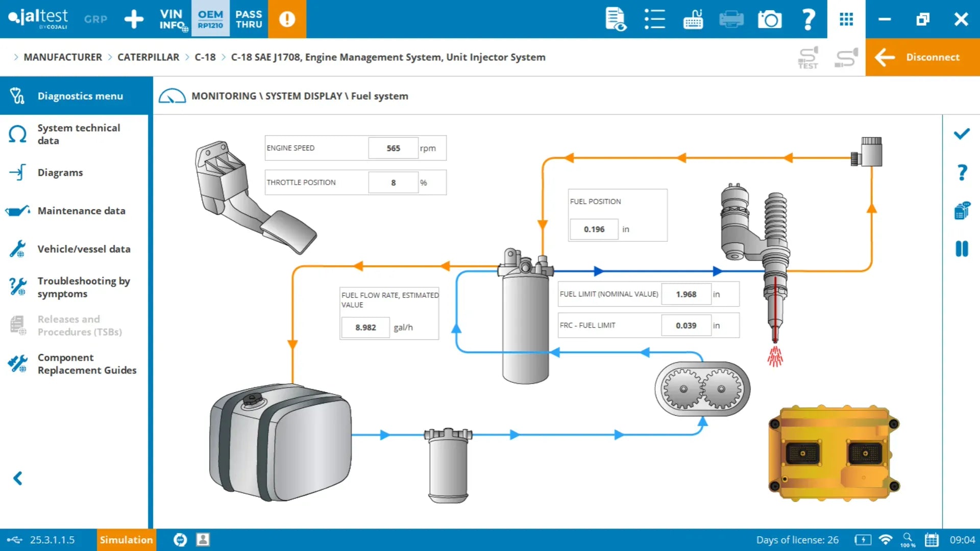This screenshot has height=551, width=980.
Task: Open System technical data
Action: tap(74, 134)
